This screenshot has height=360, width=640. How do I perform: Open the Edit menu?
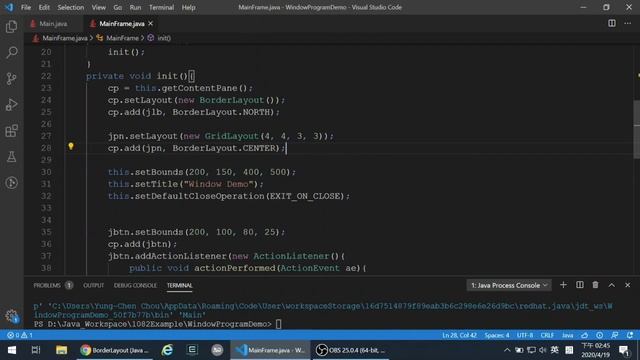coord(44,7)
